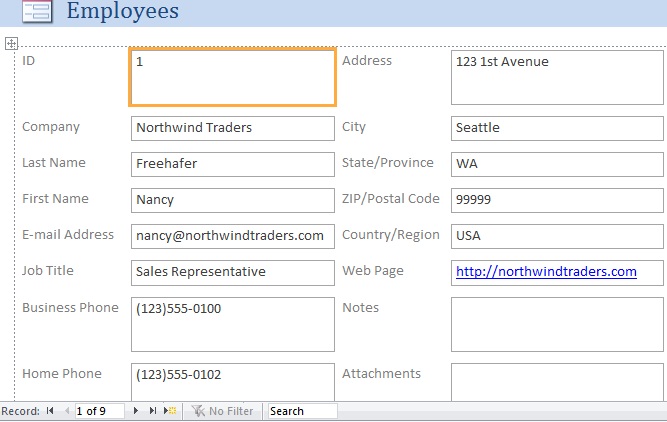This screenshot has height=422, width=667.
Task: Click the Employees form title
Action: coord(123,11)
